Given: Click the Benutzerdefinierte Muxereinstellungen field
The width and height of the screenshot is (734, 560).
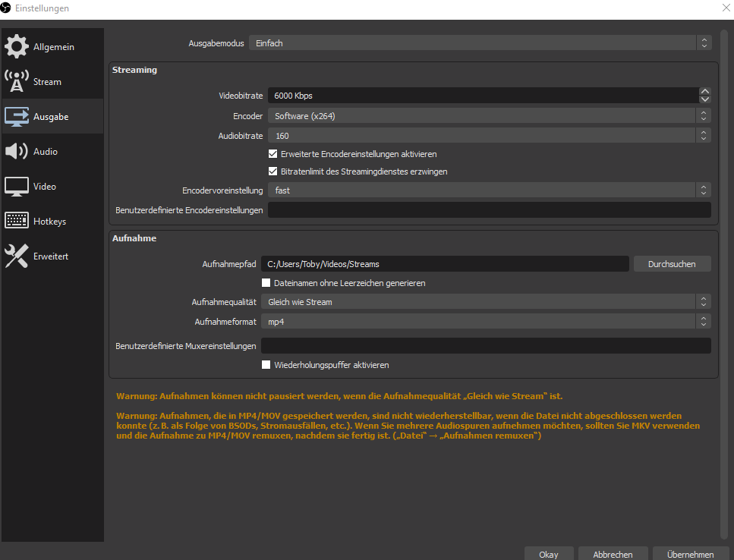Looking at the screenshot, I should tap(486, 345).
